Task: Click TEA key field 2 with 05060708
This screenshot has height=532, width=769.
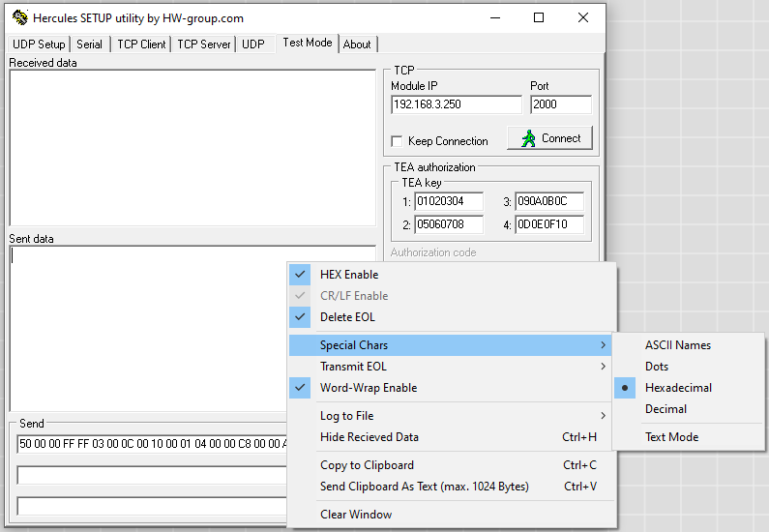Action: [449, 224]
